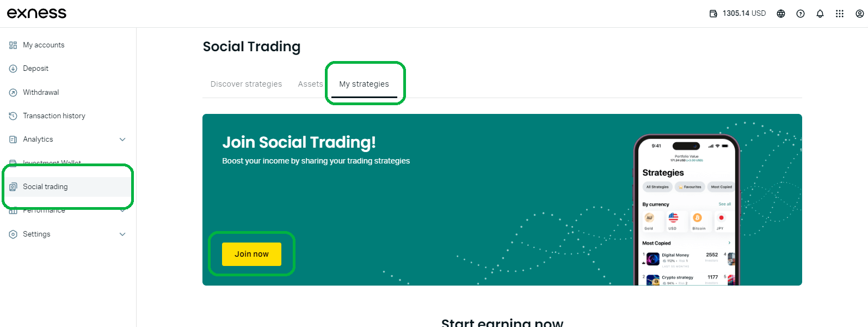This screenshot has width=868, height=327.
Task: Open the apps grid icon
Action: tap(840, 13)
